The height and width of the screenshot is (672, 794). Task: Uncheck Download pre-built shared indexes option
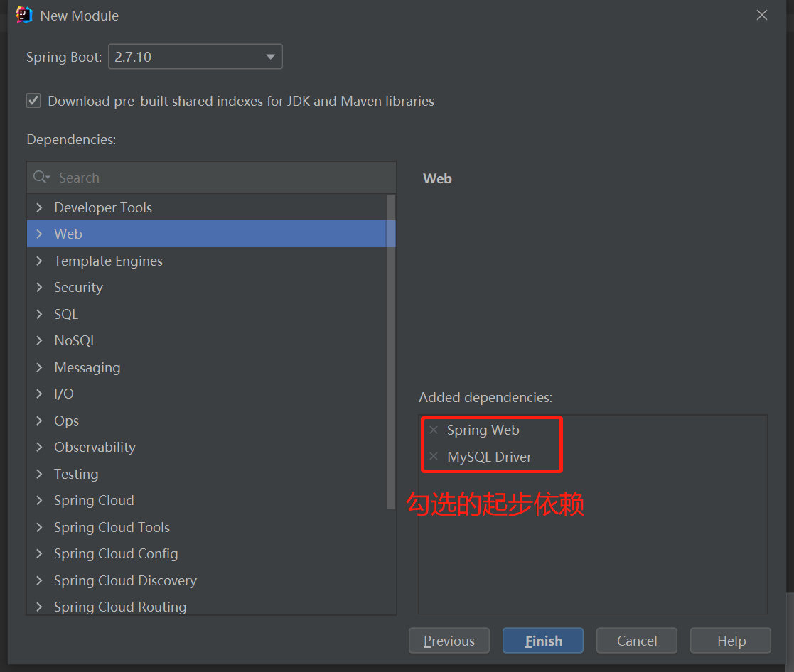click(x=33, y=100)
